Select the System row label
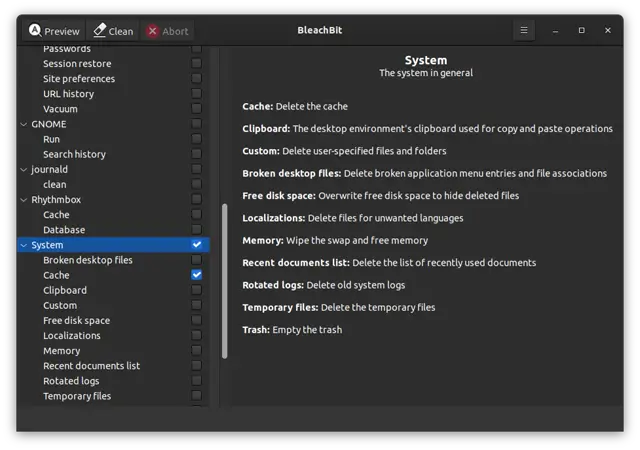This screenshot has height=450, width=640. point(47,245)
